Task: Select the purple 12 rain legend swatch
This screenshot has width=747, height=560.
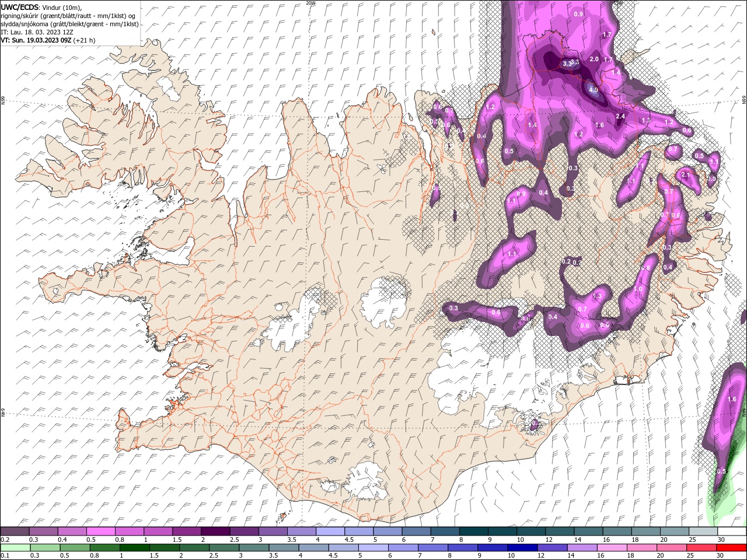Action: pyautogui.click(x=553, y=548)
